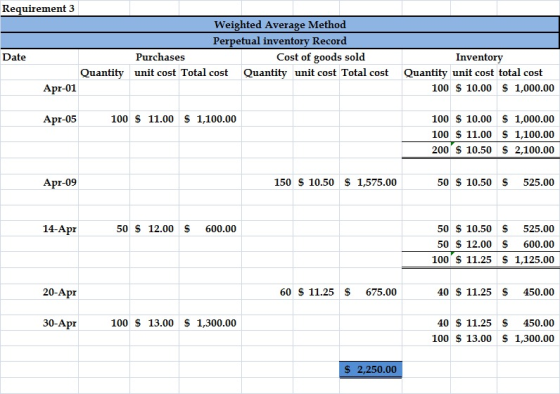Image resolution: width=560 pixels, height=394 pixels.
Task: Click 20-Apr cost of goods sold unit cost "$ 11.25"
Action: pos(316,292)
